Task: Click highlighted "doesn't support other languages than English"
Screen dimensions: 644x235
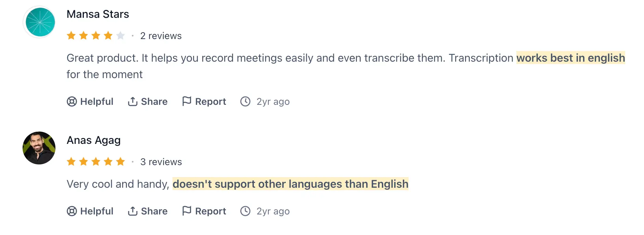Action: 290,184
